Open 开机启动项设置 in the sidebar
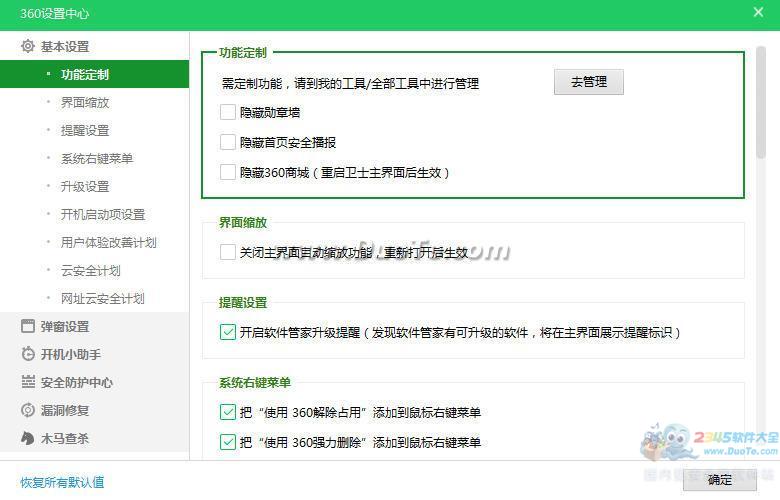Image resolution: width=780 pixels, height=500 pixels. point(103,214)
